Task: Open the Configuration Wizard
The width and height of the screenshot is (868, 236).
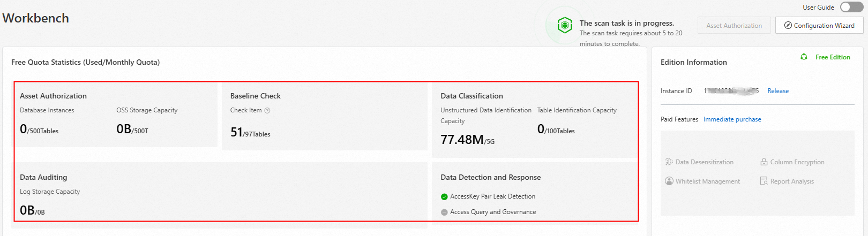Action: coord(819,26)
